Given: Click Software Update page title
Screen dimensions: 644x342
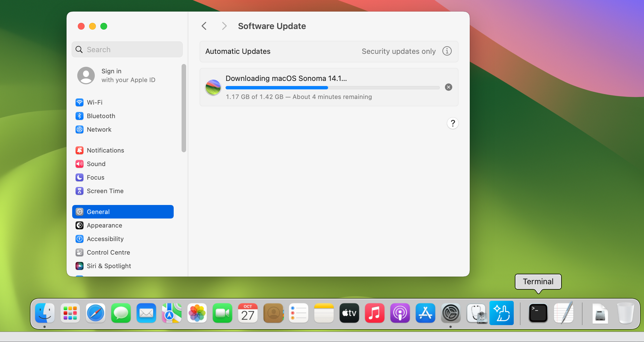Looking at the screenshot, I should point(272,26).
